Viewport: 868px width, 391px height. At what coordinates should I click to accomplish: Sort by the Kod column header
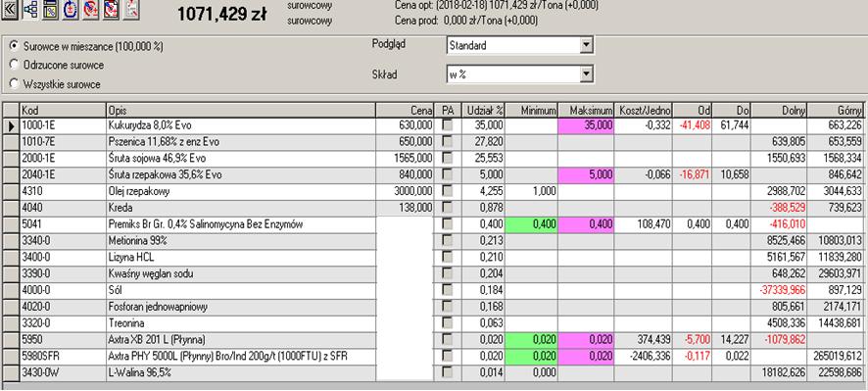point(63,110)
